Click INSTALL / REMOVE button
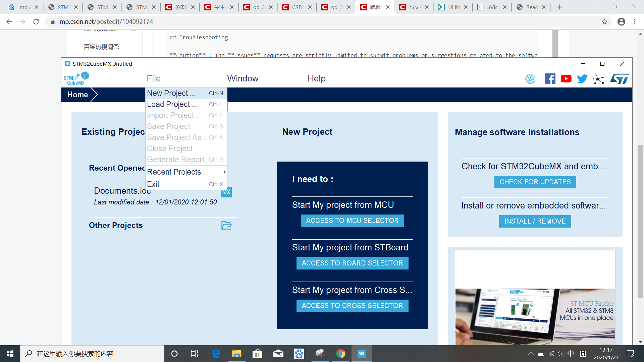This screenshot has width=644, height=362. coord(535,221)
